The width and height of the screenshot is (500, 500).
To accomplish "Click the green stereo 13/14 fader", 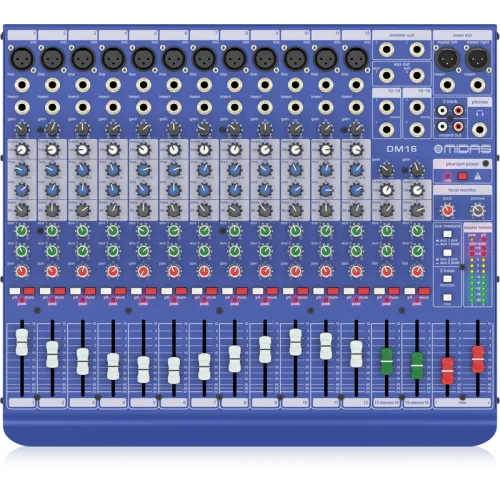I will coord(386,361).
